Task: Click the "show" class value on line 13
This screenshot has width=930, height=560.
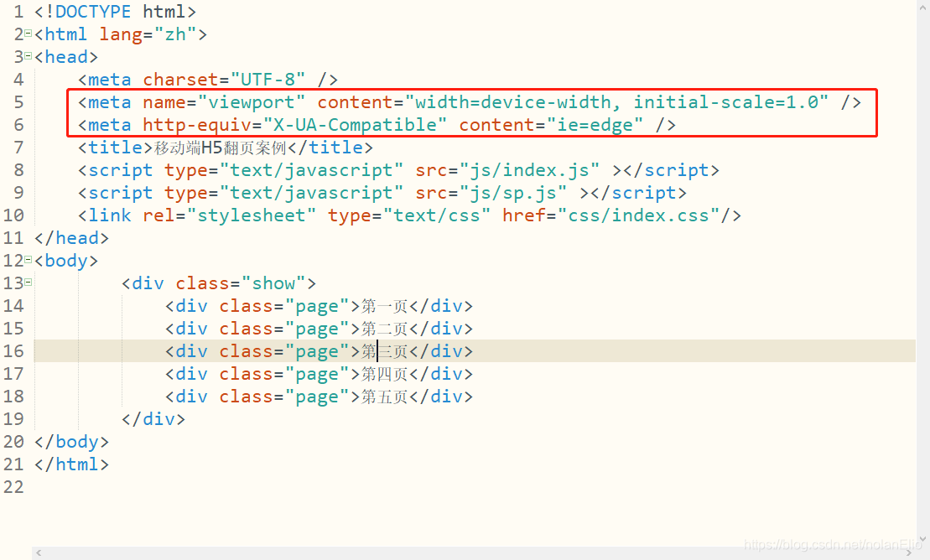Action: (273, 283)
